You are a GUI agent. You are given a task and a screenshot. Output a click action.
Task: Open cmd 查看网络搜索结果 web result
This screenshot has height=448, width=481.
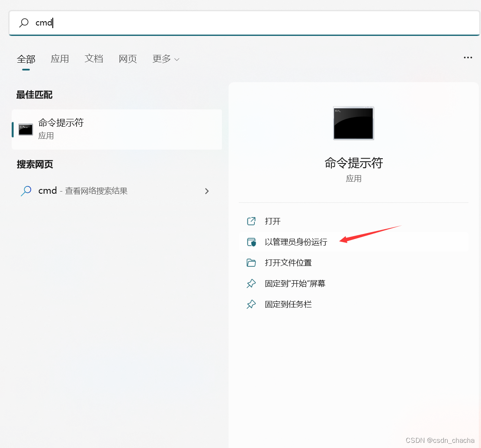[x=117, y=191]
